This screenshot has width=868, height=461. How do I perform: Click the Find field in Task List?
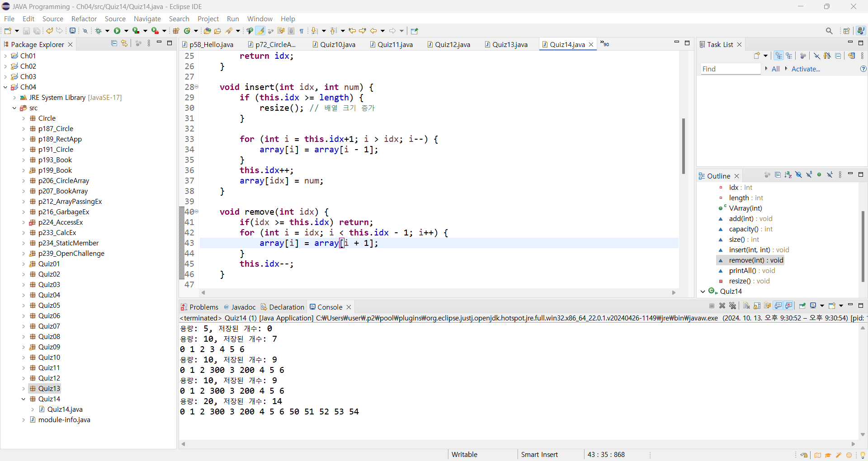click(x=731, y=69)
